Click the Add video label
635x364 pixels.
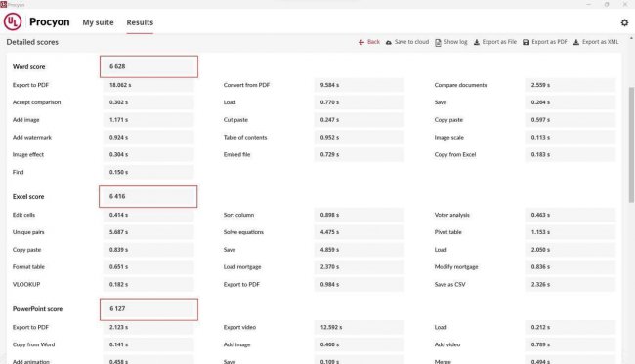click(447, 344)
